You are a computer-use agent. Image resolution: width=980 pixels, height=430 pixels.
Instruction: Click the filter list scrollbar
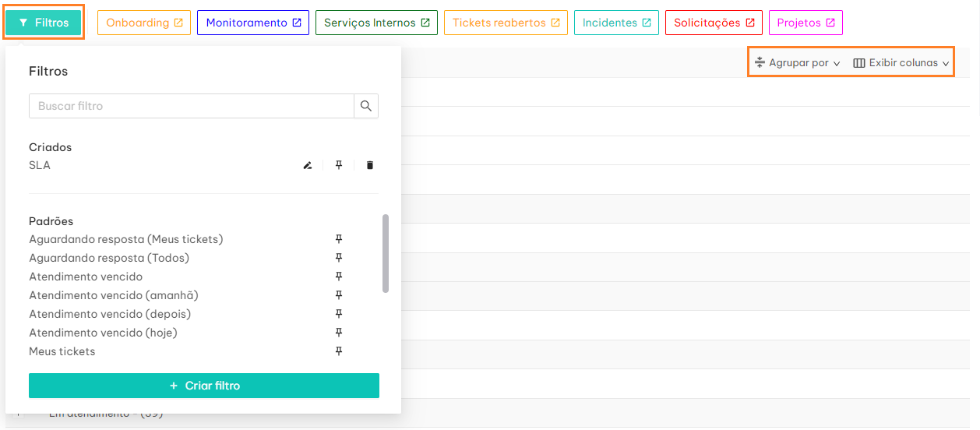pos(386,253)
